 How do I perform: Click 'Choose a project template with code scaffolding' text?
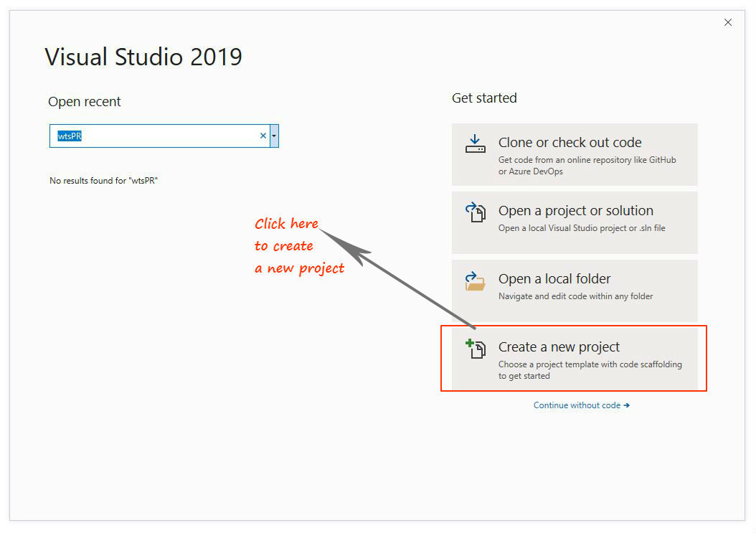click(590, 370)
